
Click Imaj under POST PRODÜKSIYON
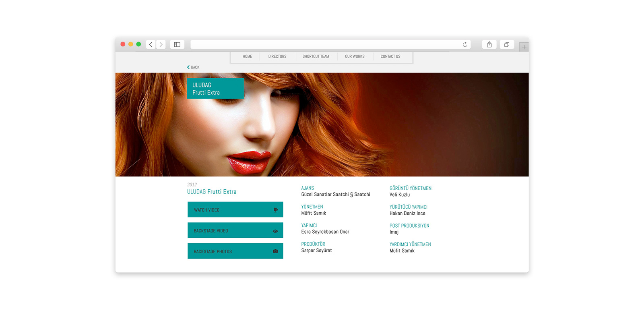pyautogui.click(x=394, y=232)
